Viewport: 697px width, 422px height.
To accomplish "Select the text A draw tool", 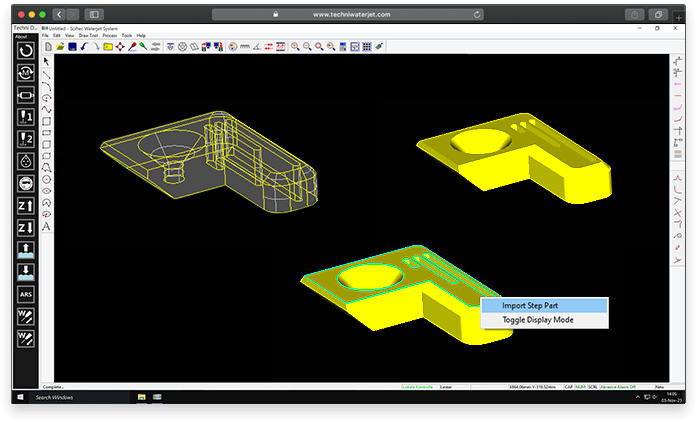I will pos(46,226).
